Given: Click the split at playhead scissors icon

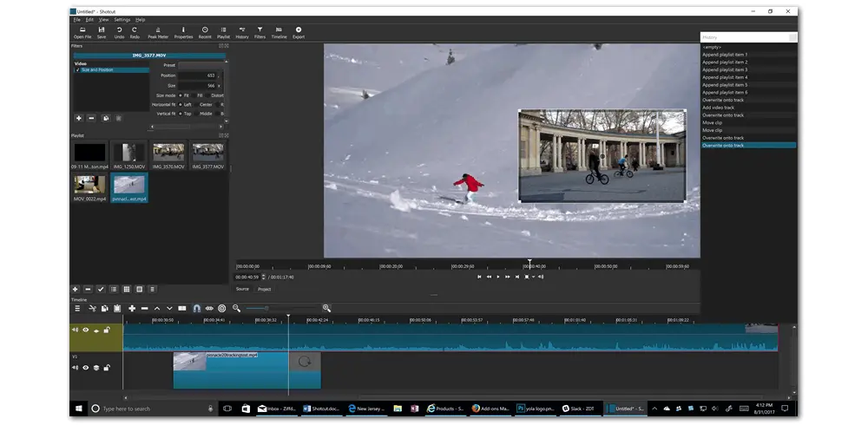Looking at the screenshot, I should click(92, 308).
